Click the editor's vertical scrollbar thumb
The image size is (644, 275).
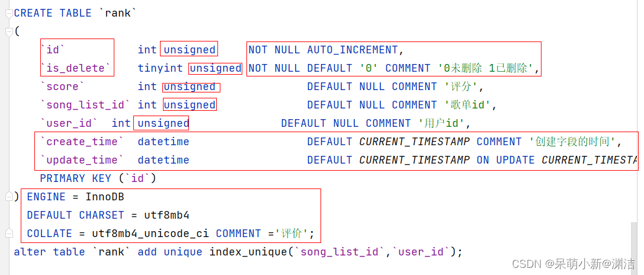[x=635, y=248]
